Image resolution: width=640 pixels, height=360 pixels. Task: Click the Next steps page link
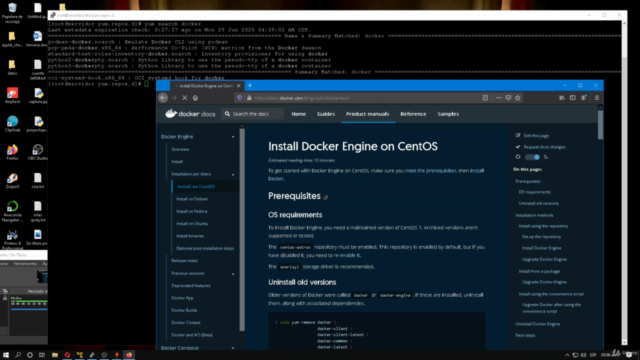tap(525, 335)
